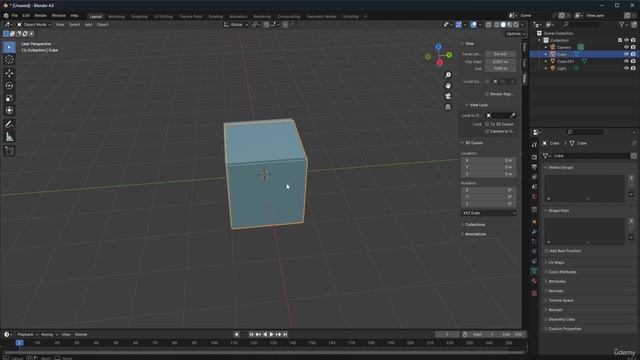Viewport: 640px width, 360px height.
Task: Enable Lock To 3D Cursor checkbox
Action: click(x=487, y=124)
